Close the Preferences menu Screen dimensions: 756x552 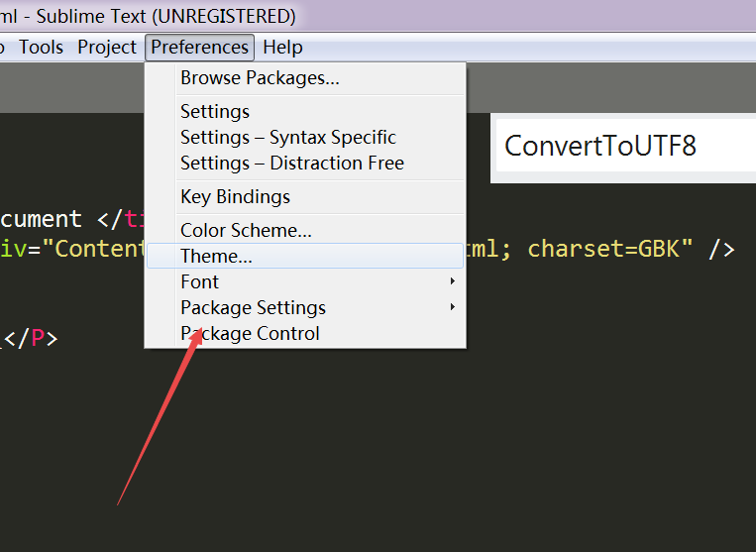point(199,48)
